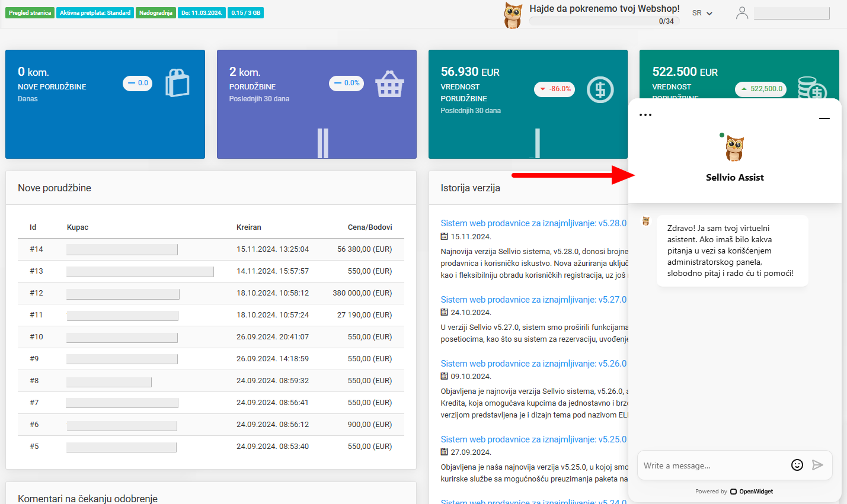The image size is (847, 504).
Task: Click the owl avatar in the chat conversation
Action: (645, 220)
